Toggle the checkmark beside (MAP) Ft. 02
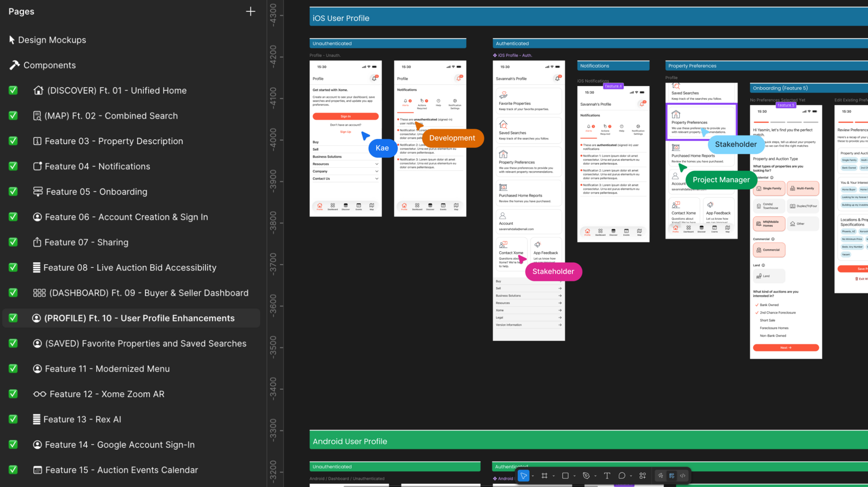The image size is (868, 487). click(13, 116)
